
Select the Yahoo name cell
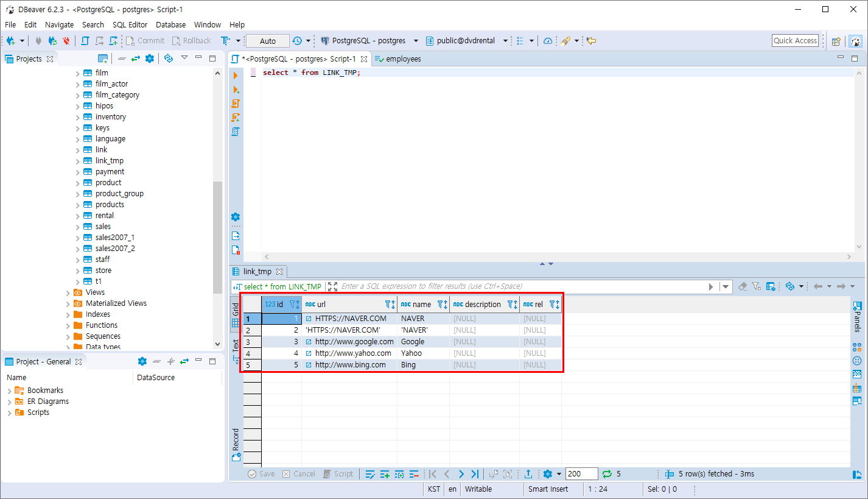click(424, 353)
